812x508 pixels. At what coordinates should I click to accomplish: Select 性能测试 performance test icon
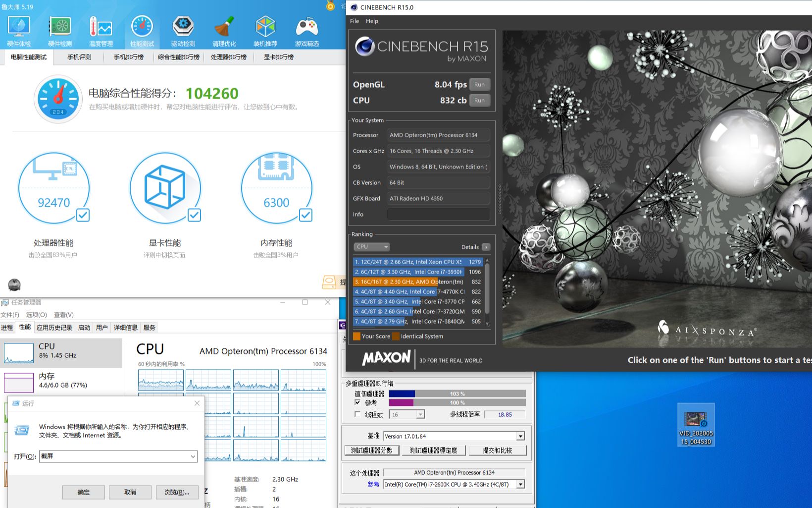[142, 31]
